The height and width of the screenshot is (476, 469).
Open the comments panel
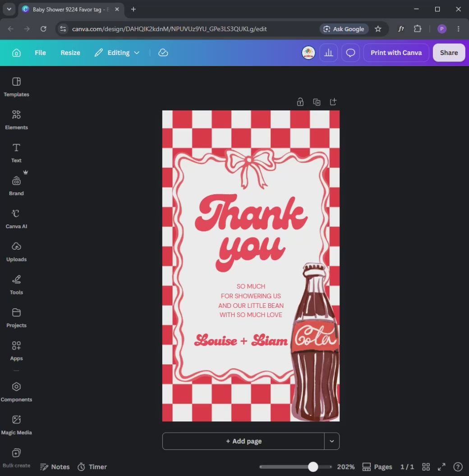point(350,53)
